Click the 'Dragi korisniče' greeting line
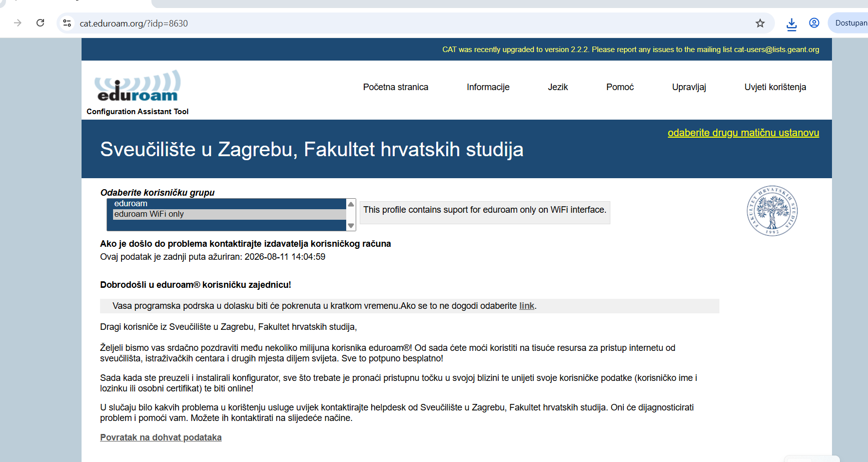868x462 pixels. [x=228, y=327]
